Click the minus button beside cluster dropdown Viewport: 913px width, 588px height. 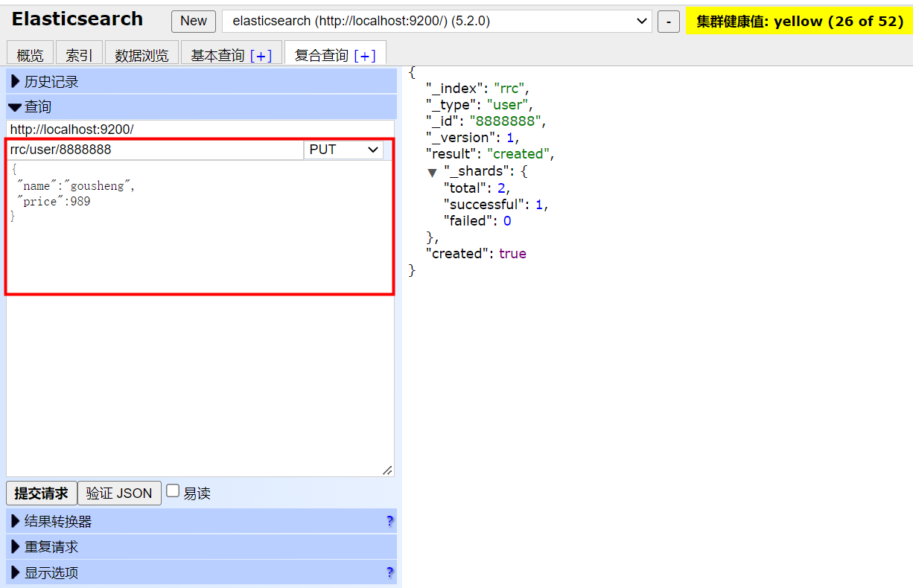(x=668, y=22)
